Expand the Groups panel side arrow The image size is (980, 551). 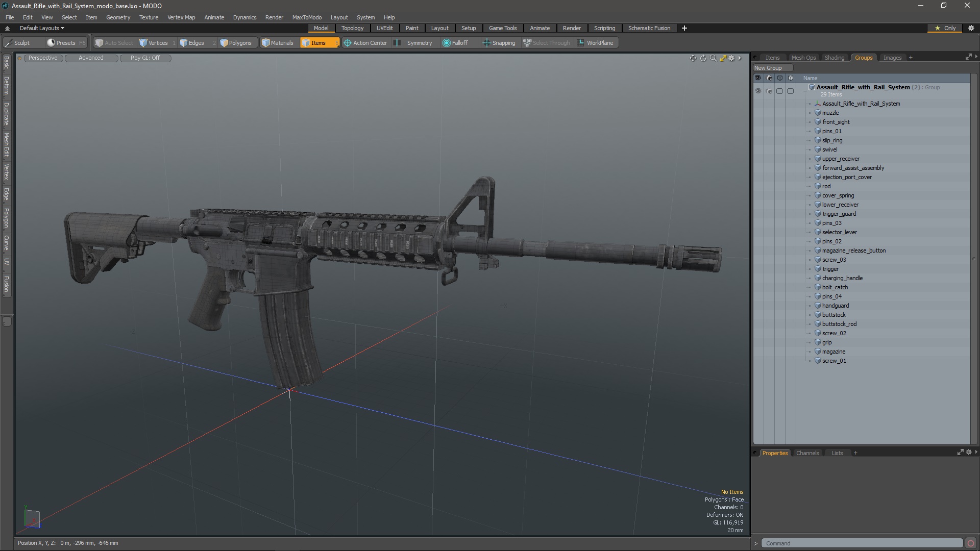click(x=976, y=57)
